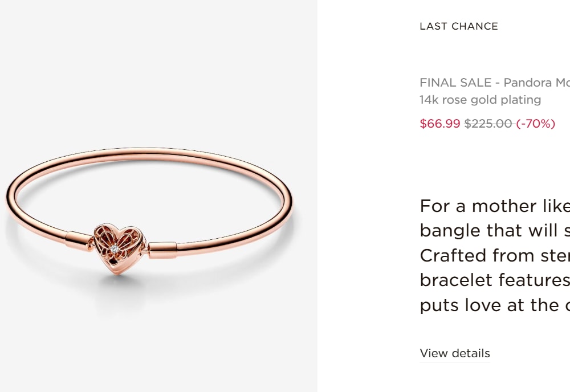Click the rose gold bangle product image
The image size is (570, 392).
[x=149, y=211]
